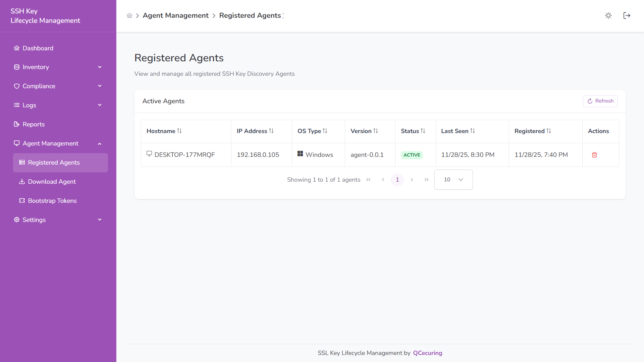Toggle light/dark theme using the sun icon
Viewport: 644px width, 362px height.
pos(608,15)
